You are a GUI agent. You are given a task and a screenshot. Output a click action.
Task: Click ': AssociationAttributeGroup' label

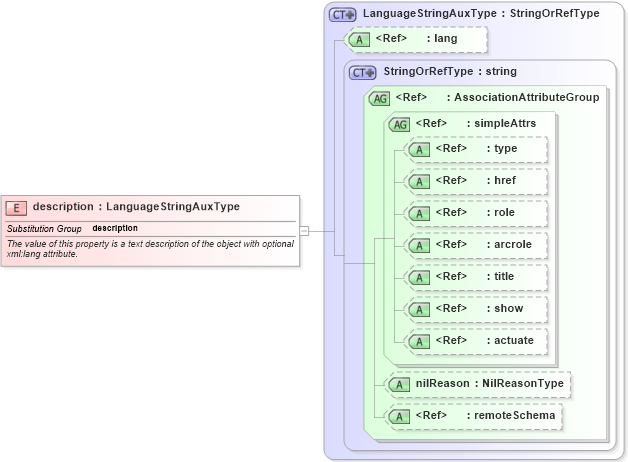pyautogui.click(x=523, y=97)
